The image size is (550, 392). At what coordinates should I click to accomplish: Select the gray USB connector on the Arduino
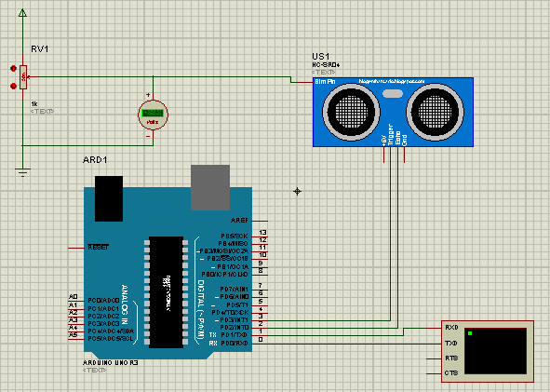(x=210, y=188)
